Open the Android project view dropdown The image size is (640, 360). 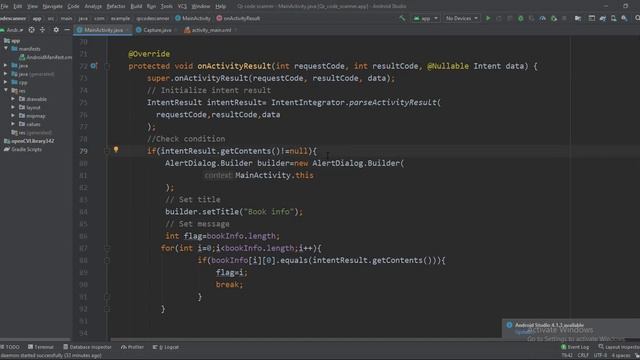(12, 30)
